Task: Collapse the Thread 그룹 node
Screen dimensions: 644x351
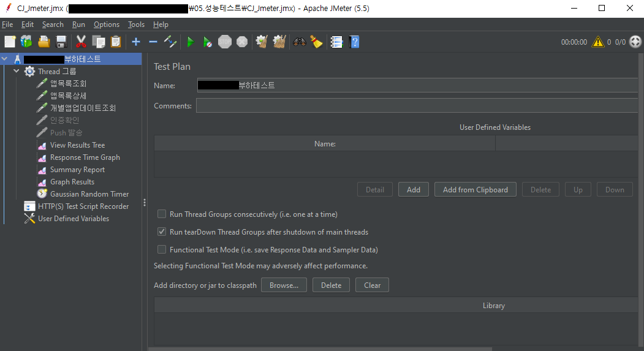Action: click(17, 71)
